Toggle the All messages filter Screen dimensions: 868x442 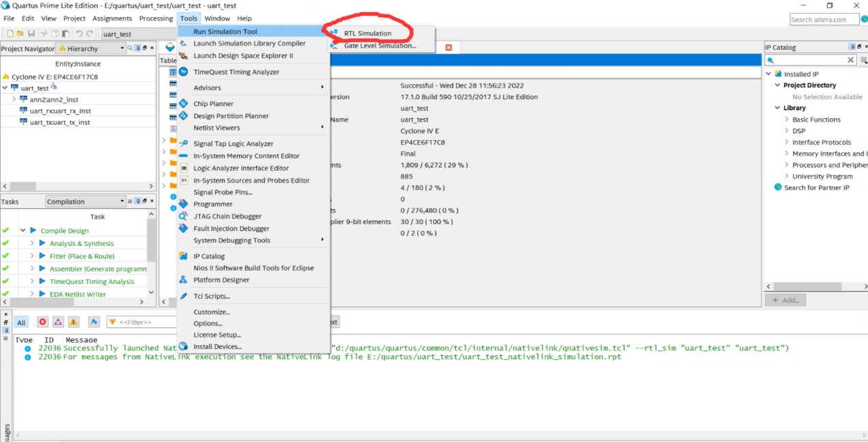(x=21, y=322)
